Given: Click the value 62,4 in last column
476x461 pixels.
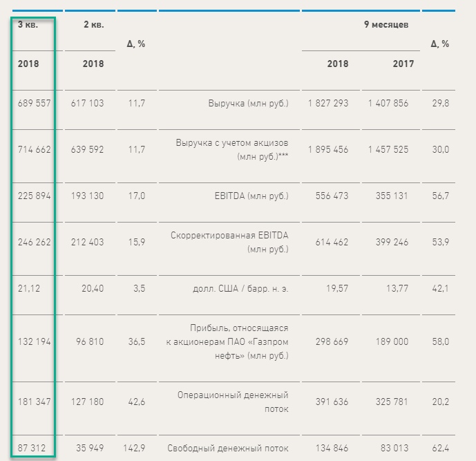Looking at the screenshot, I should click(440, 449).
